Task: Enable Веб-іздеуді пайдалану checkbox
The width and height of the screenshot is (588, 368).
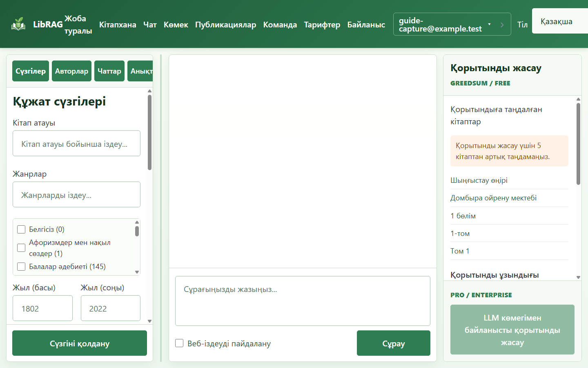Action: (179, 343)
